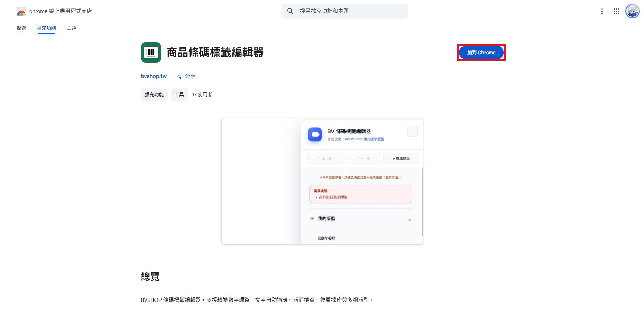This screenshot has width=644, height=309.
Task: Click the green barcode extension icon
Action: point(151,53)
